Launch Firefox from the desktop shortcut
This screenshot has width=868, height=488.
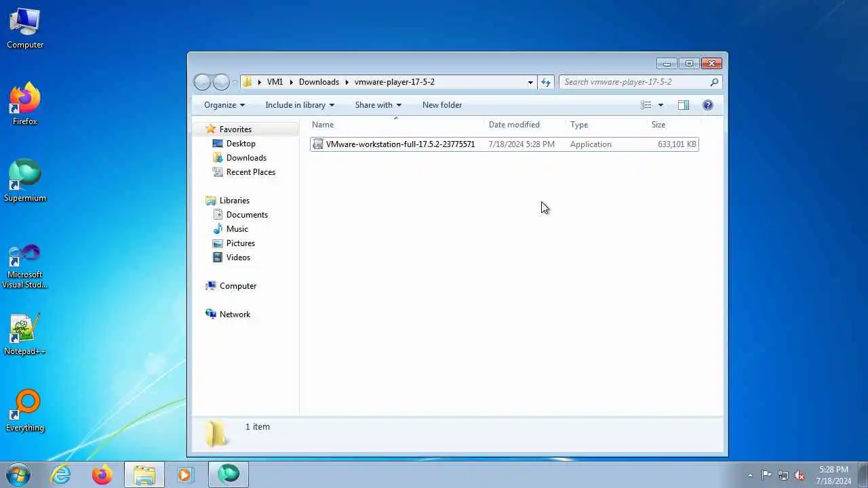[25, 104]
